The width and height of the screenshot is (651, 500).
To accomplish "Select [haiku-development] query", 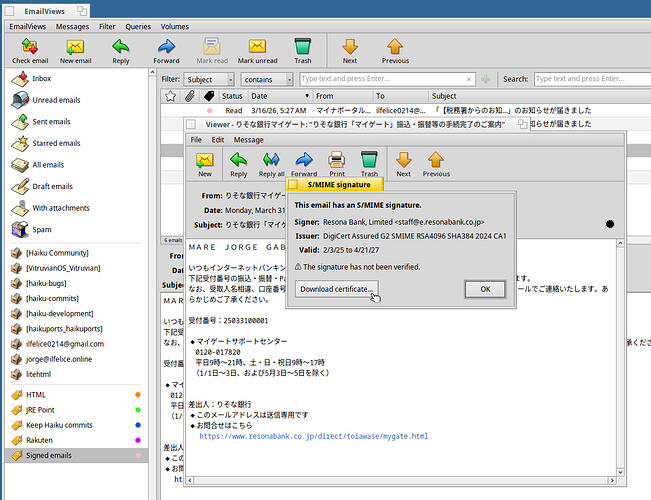I will click(77, 314).
